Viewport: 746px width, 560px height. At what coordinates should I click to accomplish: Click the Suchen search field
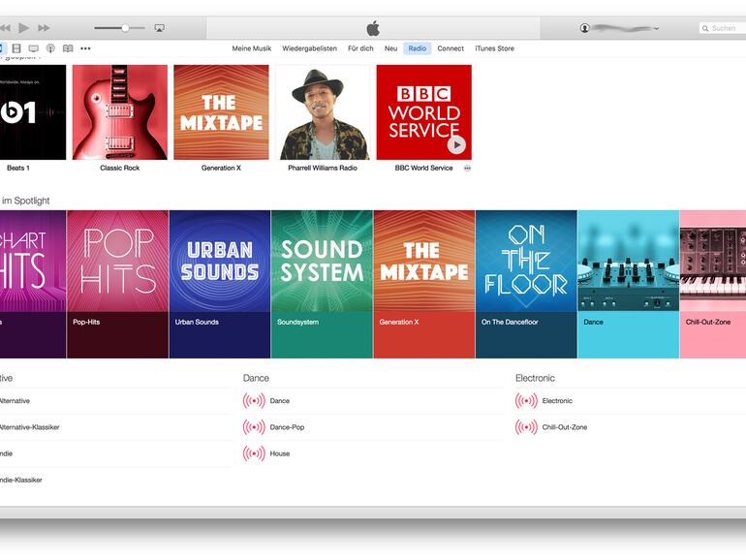722,28
